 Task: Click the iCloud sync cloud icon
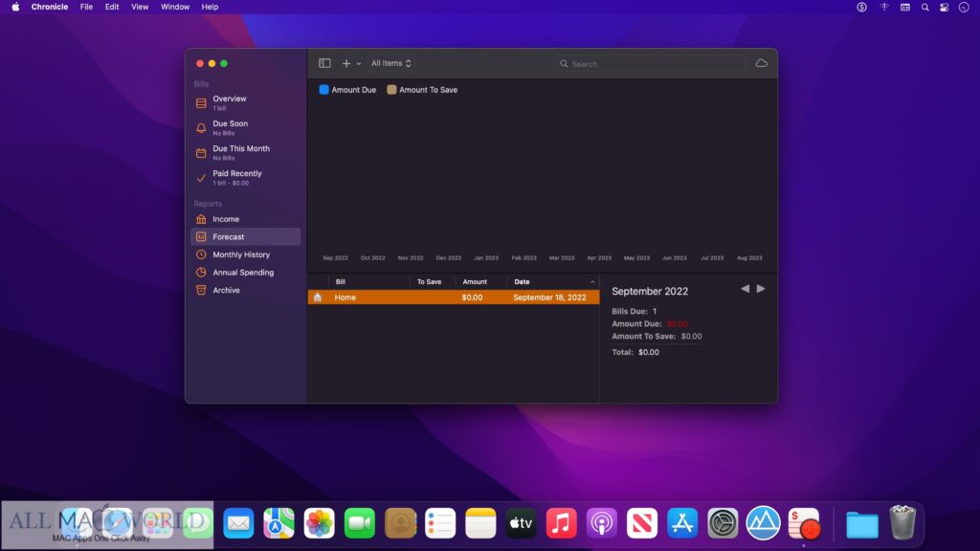pos(761,63)
